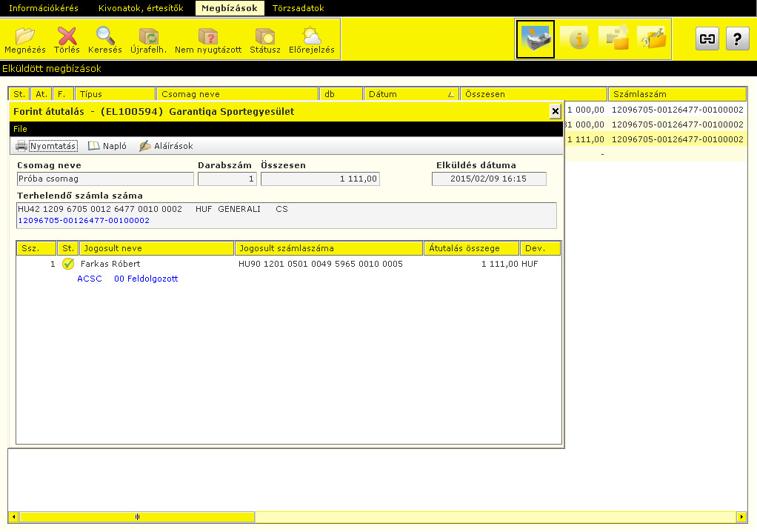This screenshot has height=532, width=757.
Task: Click the Nyomtatás printer button
Action: click(x=47, y=146)
